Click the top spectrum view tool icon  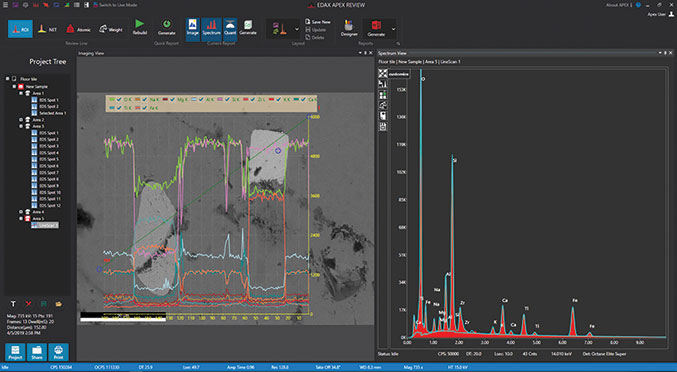point(383,74)
